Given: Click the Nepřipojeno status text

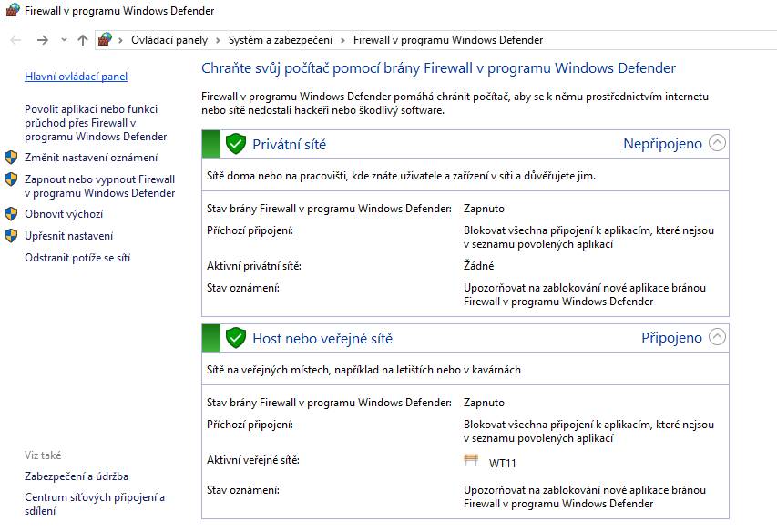Looking at the screenshot, I should point(662,144).
